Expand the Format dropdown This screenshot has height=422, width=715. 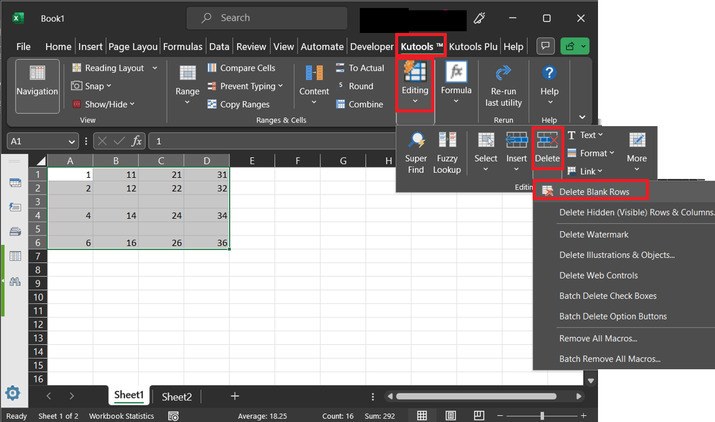[611, 153]
